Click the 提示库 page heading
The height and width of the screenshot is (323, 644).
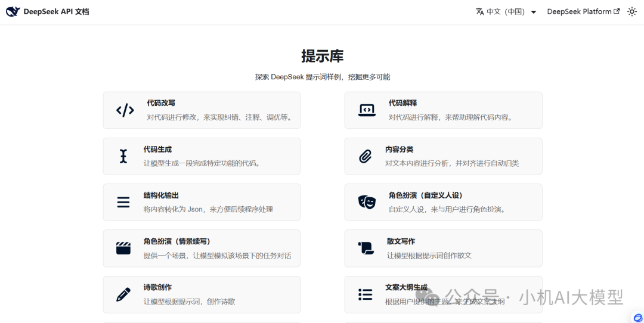coord(323,56)
